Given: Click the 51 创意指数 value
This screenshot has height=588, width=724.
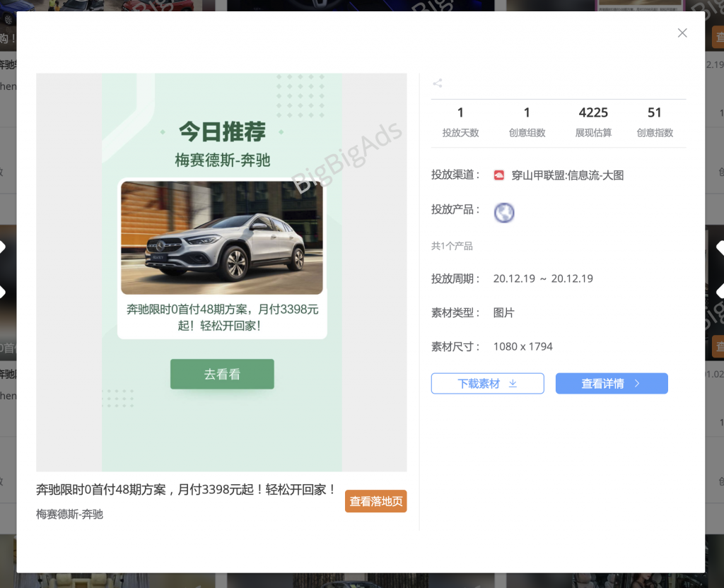Looking at the screenshot, I should 654,112.
